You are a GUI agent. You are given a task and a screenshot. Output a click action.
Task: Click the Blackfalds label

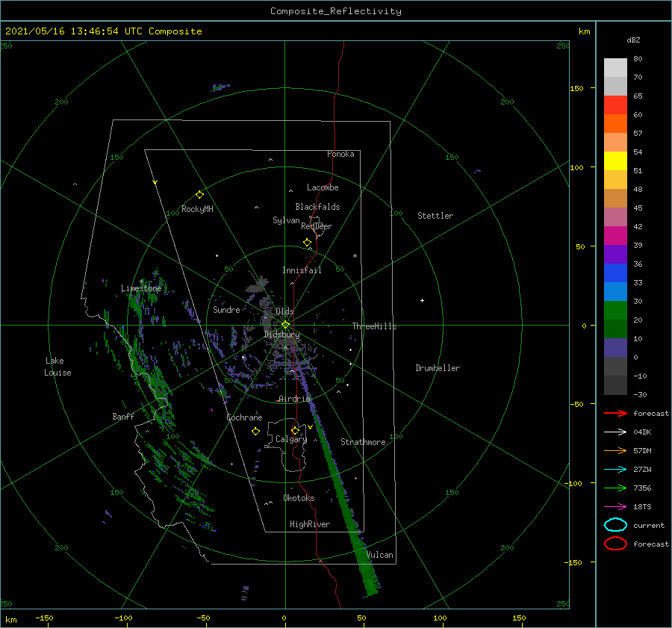(x=317, y=207)
